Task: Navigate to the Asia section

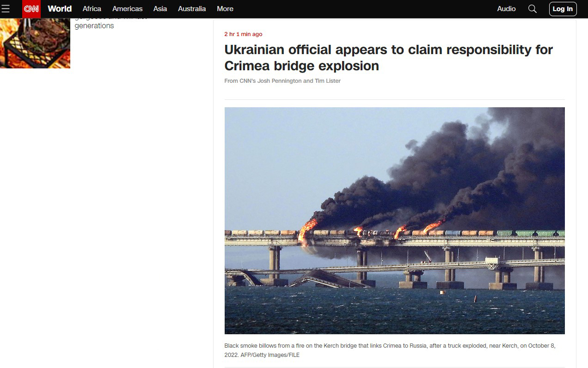Action: [x=160, y=9]
